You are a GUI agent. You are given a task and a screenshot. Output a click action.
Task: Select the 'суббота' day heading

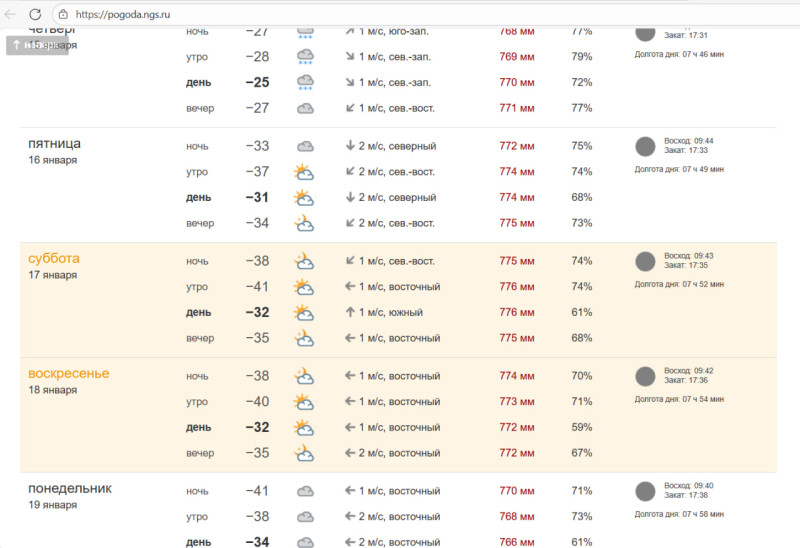54,258
